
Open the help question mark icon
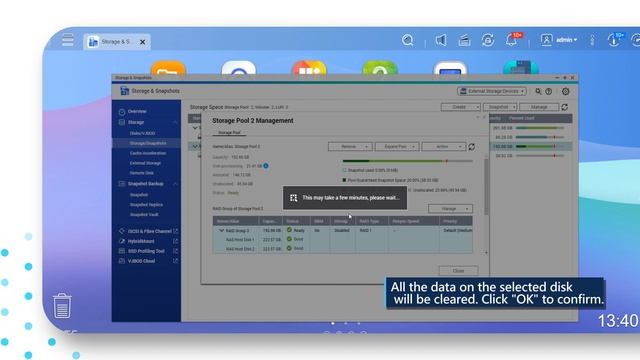549,91
